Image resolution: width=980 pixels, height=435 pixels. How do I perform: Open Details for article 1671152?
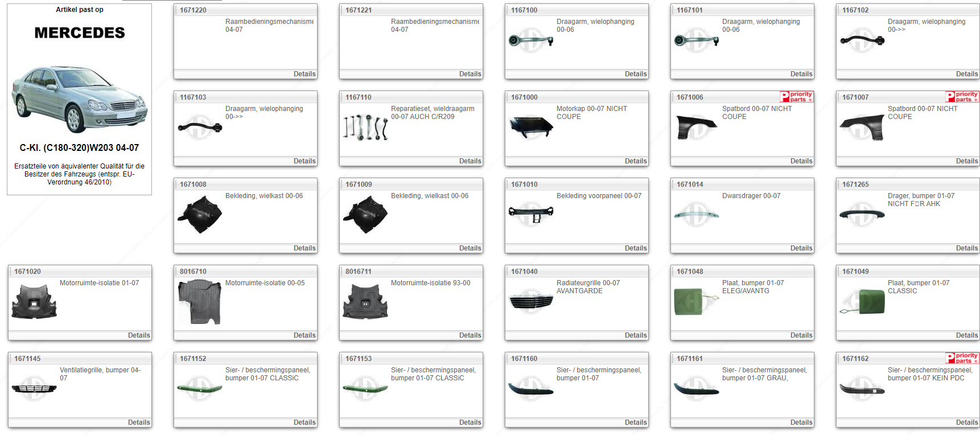pyautogui.click(x=304, y=422)
